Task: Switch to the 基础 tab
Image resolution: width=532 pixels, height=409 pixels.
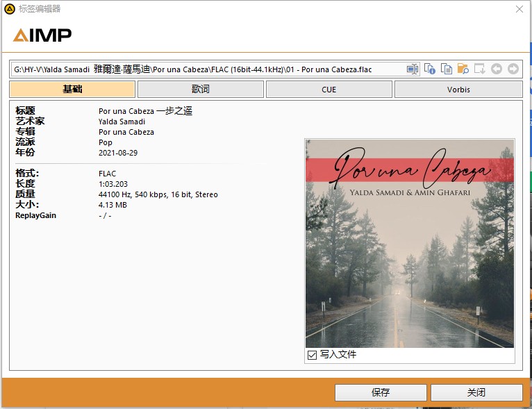Action: click(x=72, y=89)
